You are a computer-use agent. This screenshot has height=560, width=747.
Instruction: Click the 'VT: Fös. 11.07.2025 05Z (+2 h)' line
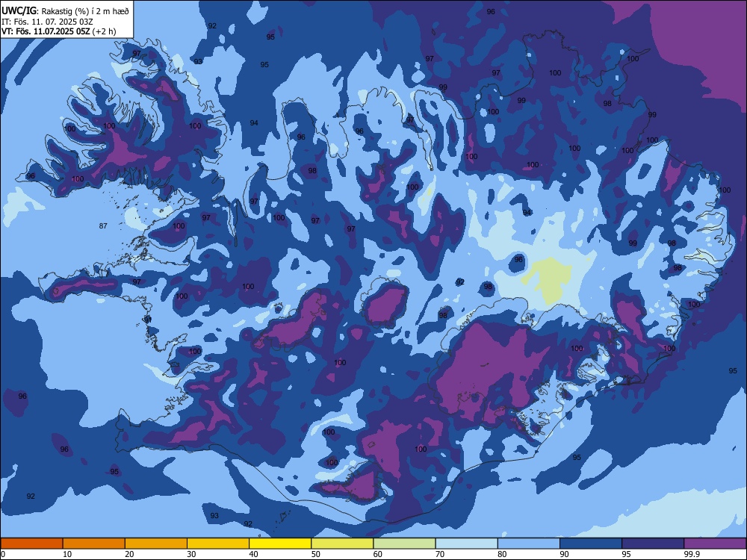pyautogui.click(x=59, y=31)
